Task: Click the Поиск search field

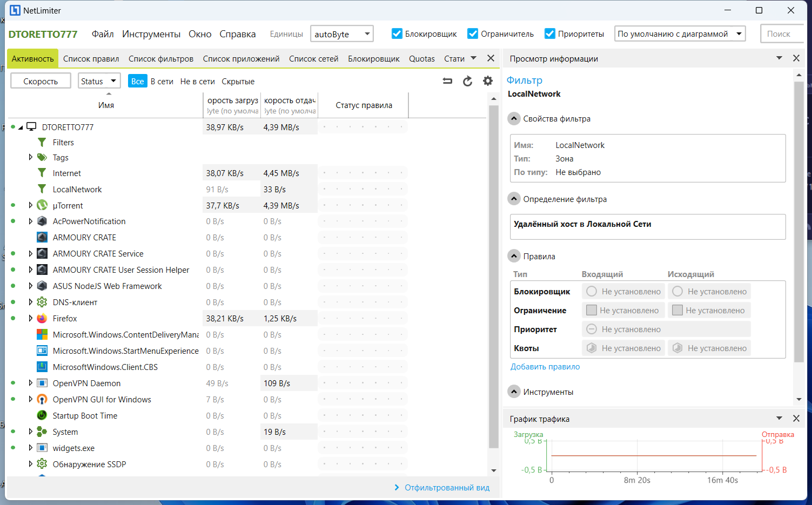Action: point(782,34)
